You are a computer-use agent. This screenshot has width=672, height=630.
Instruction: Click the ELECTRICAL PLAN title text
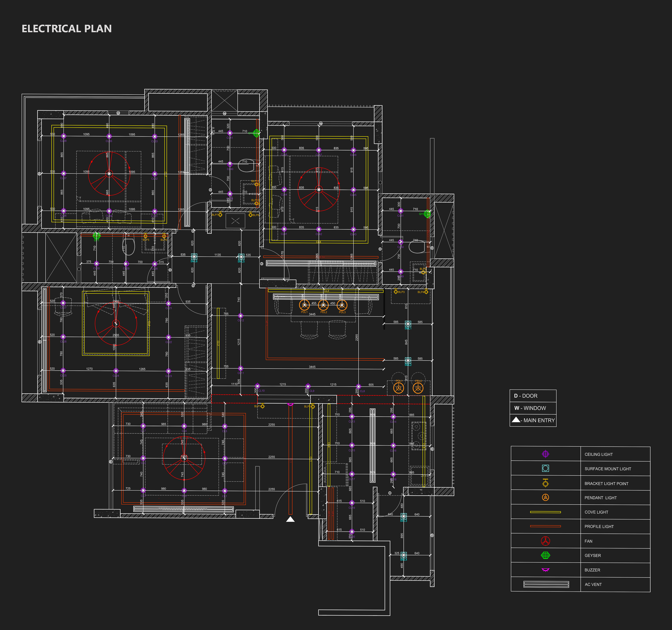click(67, 29)
